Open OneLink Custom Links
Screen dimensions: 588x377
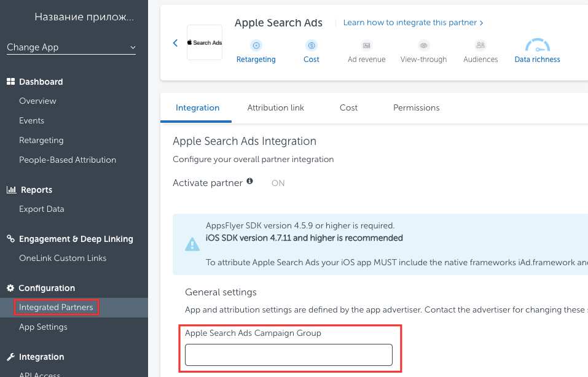coord(63,258)
